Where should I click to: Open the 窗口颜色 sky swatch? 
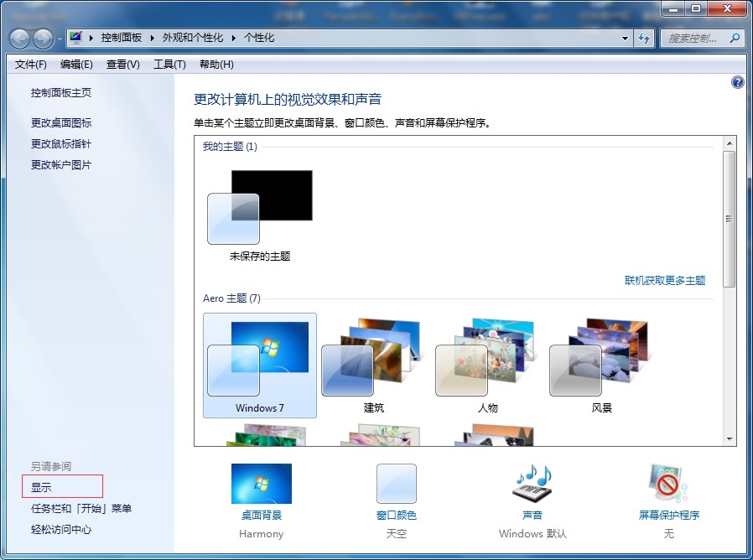click(396, 485)
